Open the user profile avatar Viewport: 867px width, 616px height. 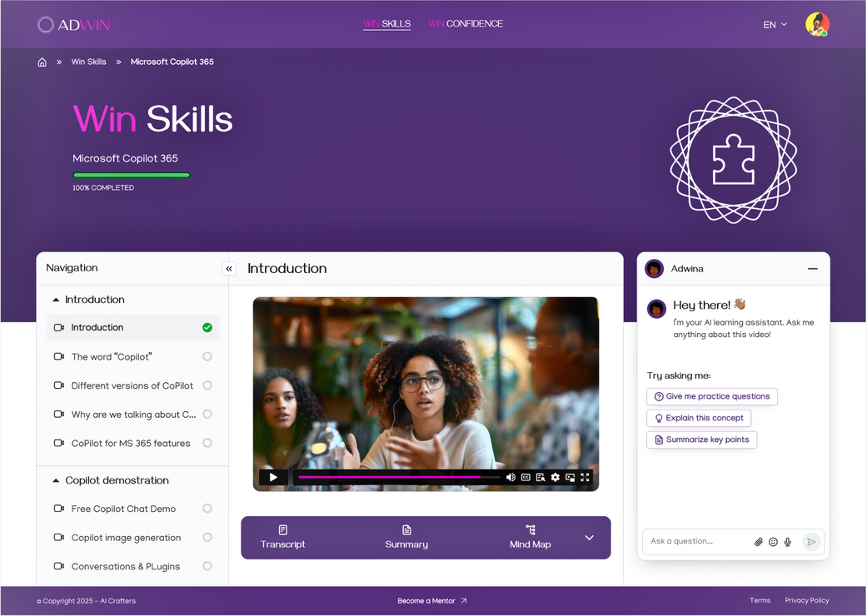817,24
